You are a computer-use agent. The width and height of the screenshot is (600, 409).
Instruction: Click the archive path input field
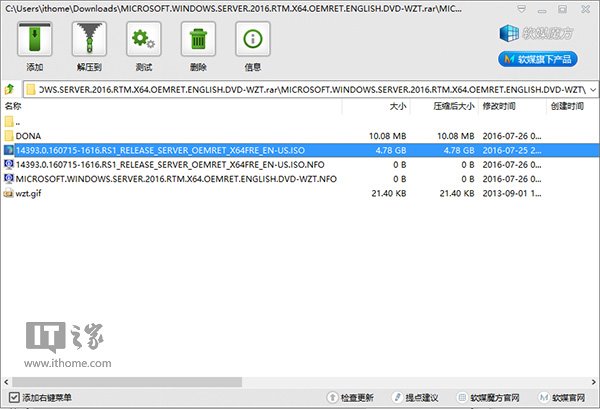pos(300,89)
